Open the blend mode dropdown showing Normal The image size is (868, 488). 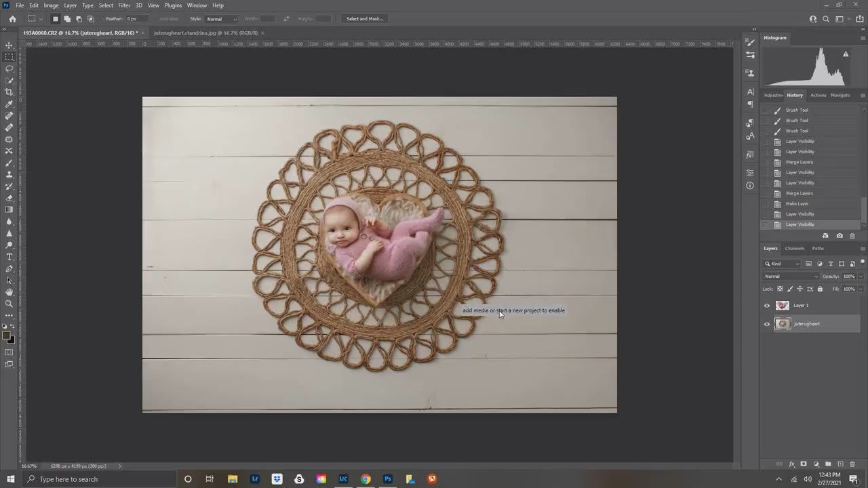(790, 276)
